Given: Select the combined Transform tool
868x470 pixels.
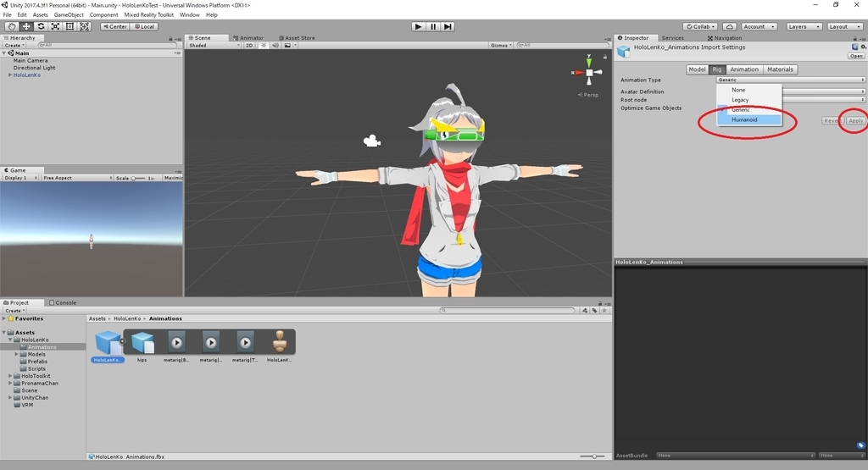Looking at the screenshot, I should tap(84, 26).
